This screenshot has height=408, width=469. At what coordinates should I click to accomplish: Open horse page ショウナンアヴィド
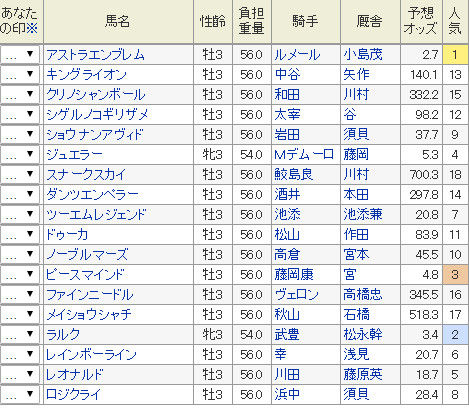tap(95, 135)
